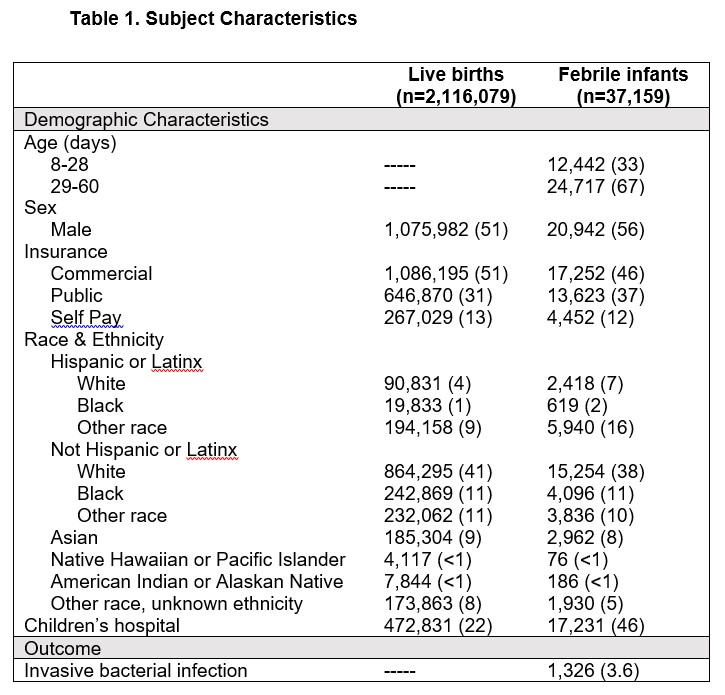Click the Table 1 Subject Characteristics title

point(213,19)
